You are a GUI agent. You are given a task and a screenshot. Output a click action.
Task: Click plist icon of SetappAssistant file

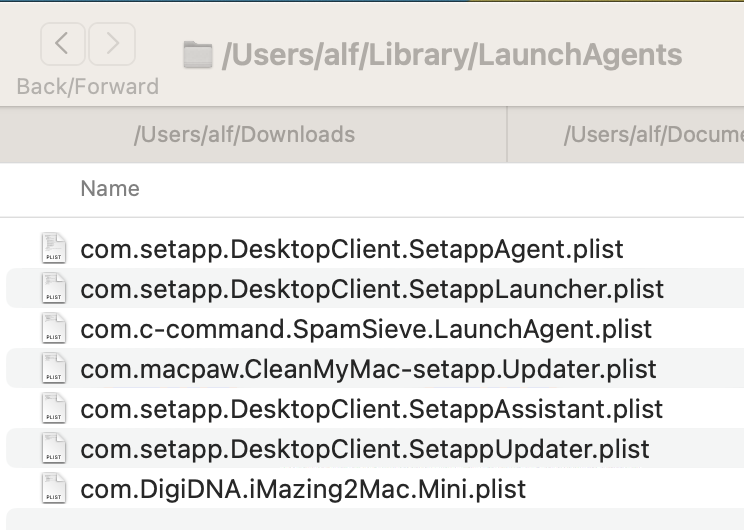coord(54,408)
